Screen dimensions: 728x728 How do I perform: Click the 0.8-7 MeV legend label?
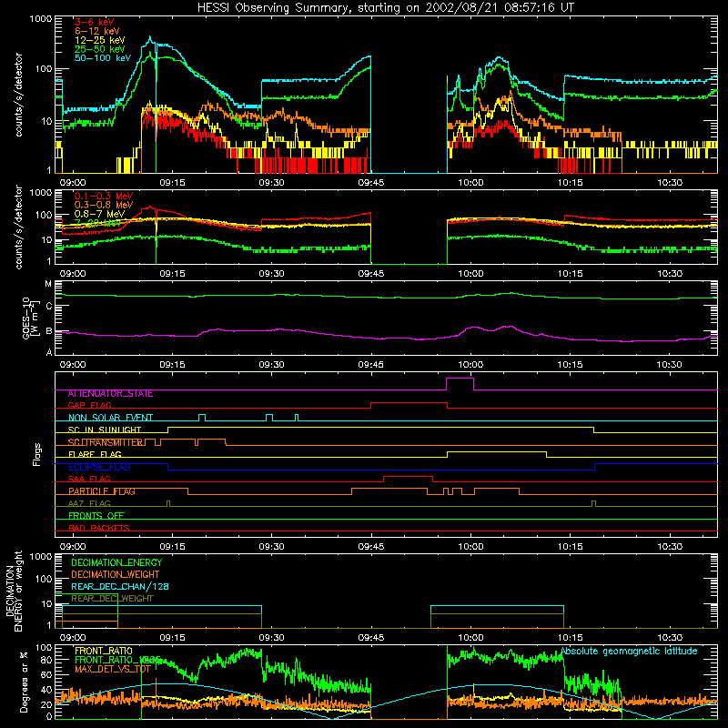click(100, 214)
